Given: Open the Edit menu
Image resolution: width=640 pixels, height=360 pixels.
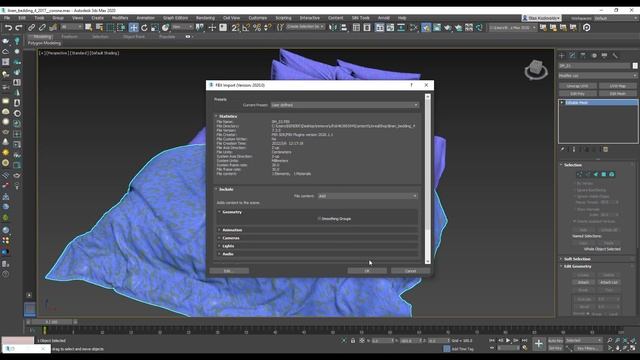Looking at the screenshot, I should click(22, 18).
